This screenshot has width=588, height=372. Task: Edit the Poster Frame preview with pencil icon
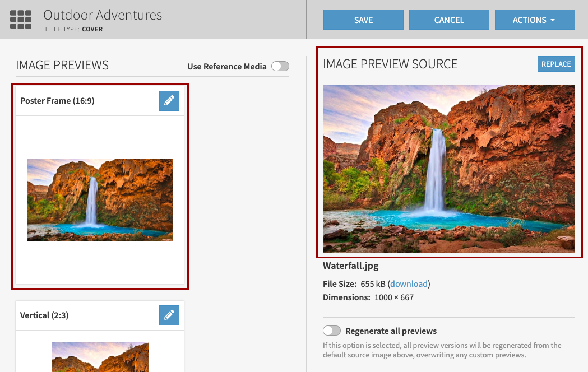(169, 101)
